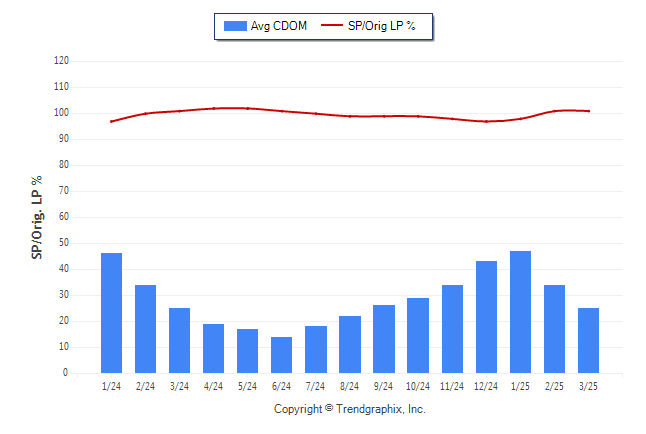Select the 3/25 bar

(588, 340)
